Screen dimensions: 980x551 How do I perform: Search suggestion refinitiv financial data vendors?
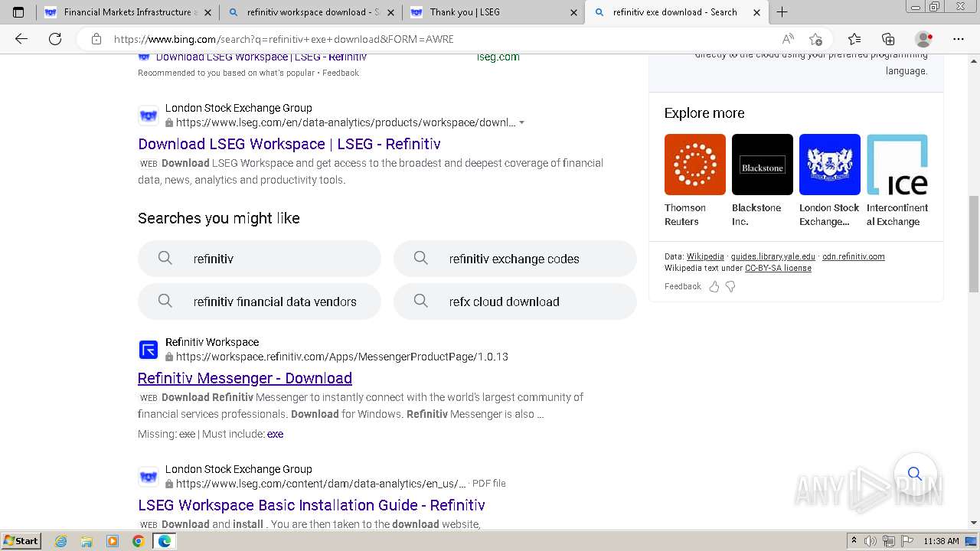pyautogui.click(x=260, y=302)
